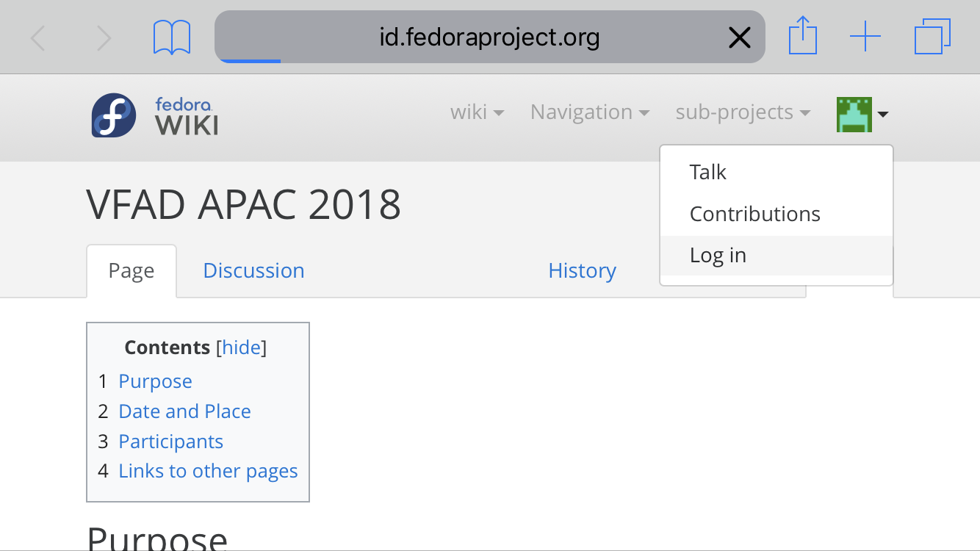Click the green user avatar icon

tap(854, 115)
